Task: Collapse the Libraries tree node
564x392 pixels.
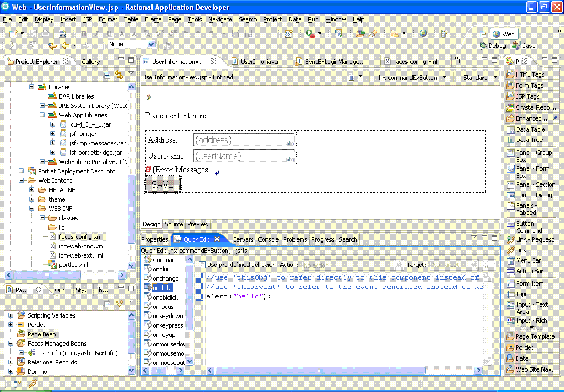Action: (31, 86)
